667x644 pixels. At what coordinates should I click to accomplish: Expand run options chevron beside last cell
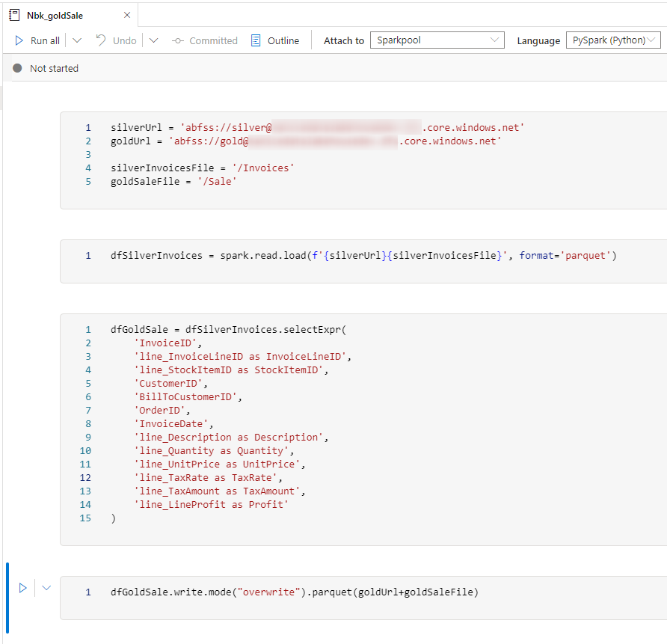[x=46, y=588]
